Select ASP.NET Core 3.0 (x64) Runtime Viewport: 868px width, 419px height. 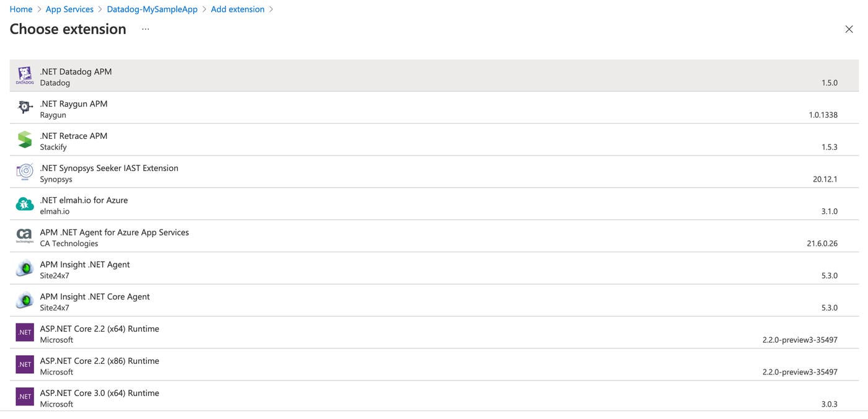(100, 394)
